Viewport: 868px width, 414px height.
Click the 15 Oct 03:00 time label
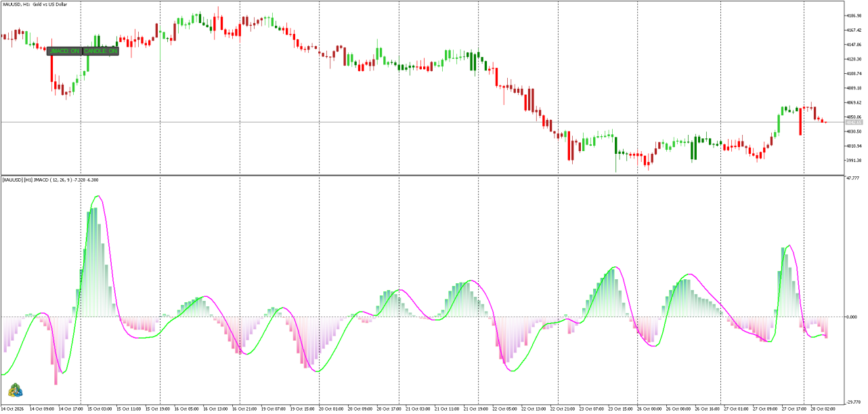pyautogui.click(x=101, y=409)
